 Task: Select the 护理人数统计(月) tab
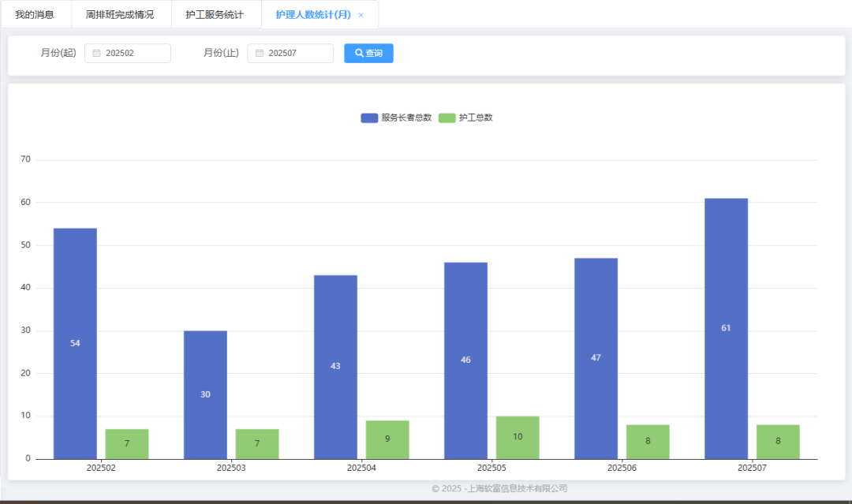312,15
